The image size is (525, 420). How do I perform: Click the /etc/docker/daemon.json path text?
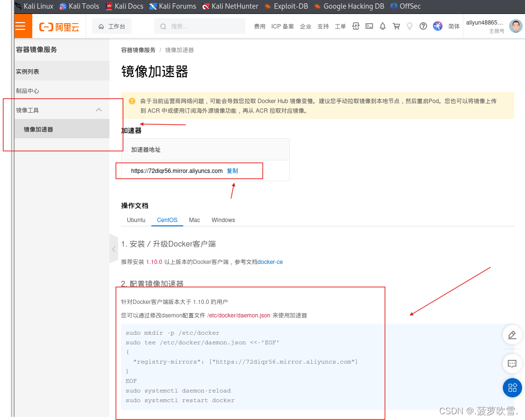[x=239, y=315]
